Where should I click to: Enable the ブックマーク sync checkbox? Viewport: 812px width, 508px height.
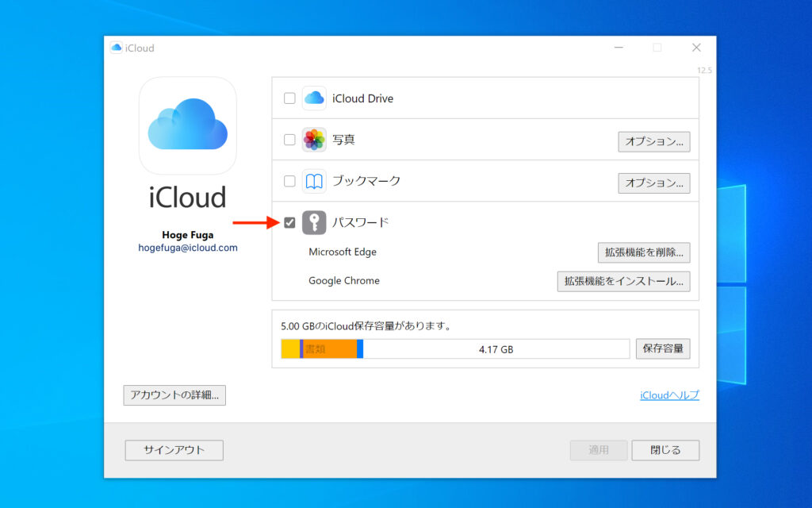[289, 181]
